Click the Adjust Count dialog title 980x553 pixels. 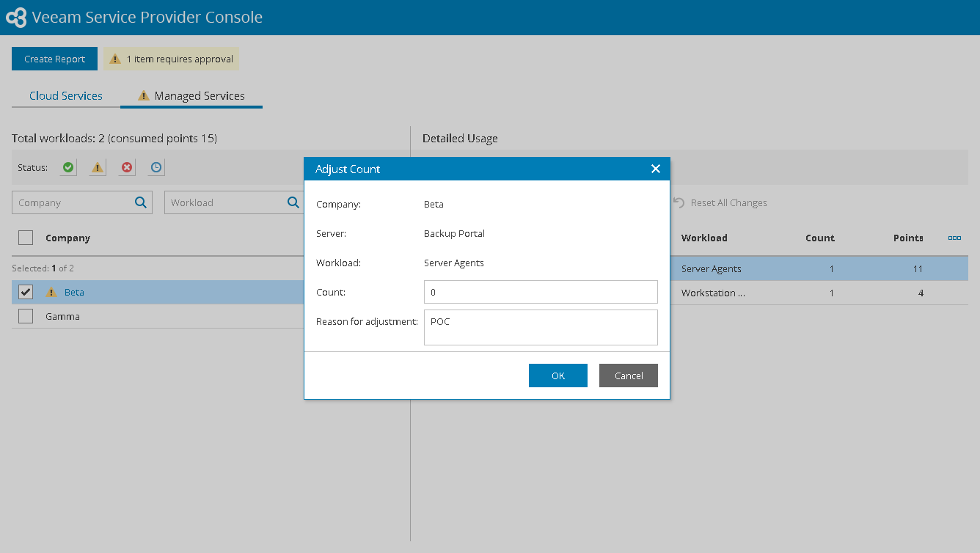(348, 169)
